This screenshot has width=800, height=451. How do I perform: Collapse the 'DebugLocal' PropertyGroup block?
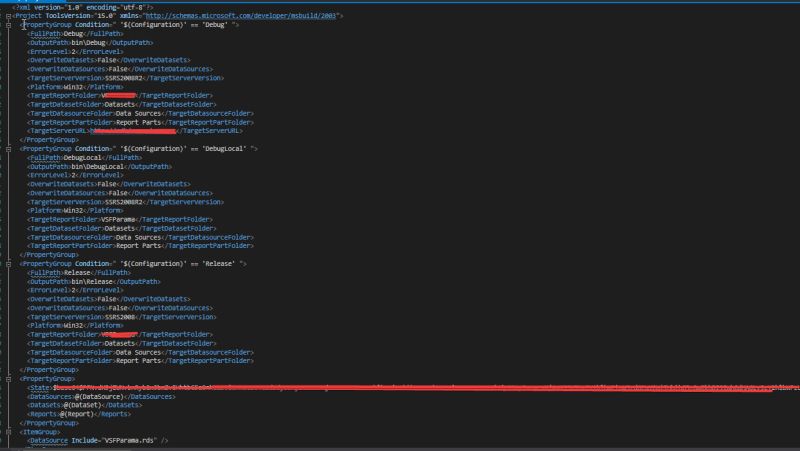coord(9,149)
